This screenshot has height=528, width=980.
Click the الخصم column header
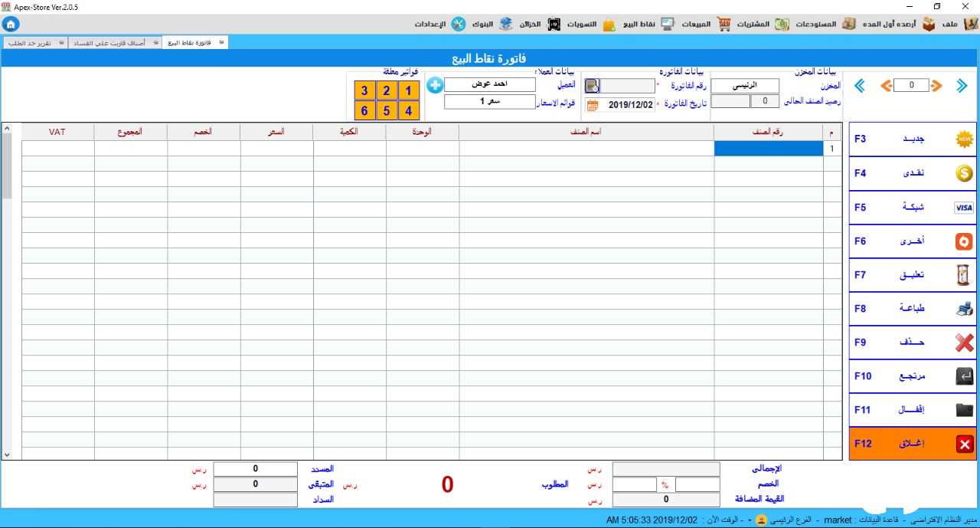pos(204,132)
